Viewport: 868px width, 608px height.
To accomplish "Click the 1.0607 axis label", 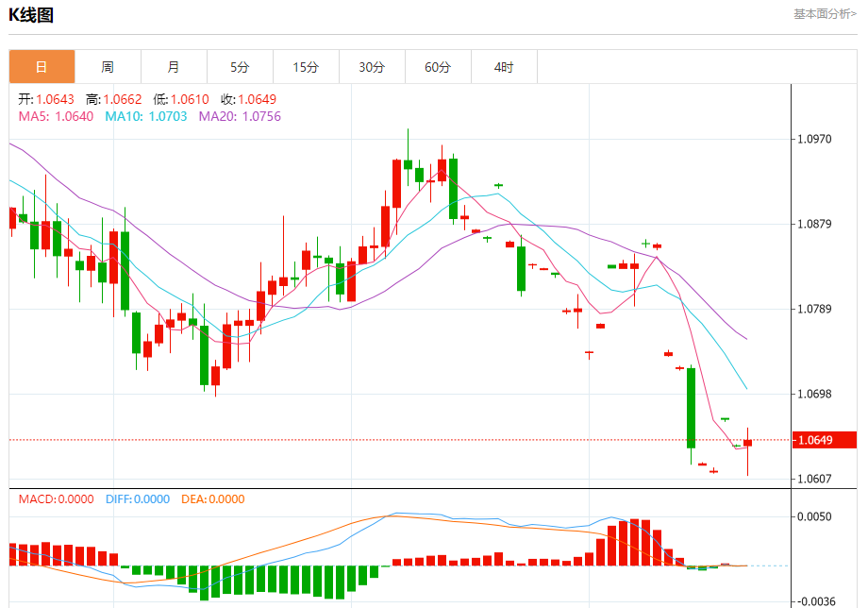I will (814, 479).
